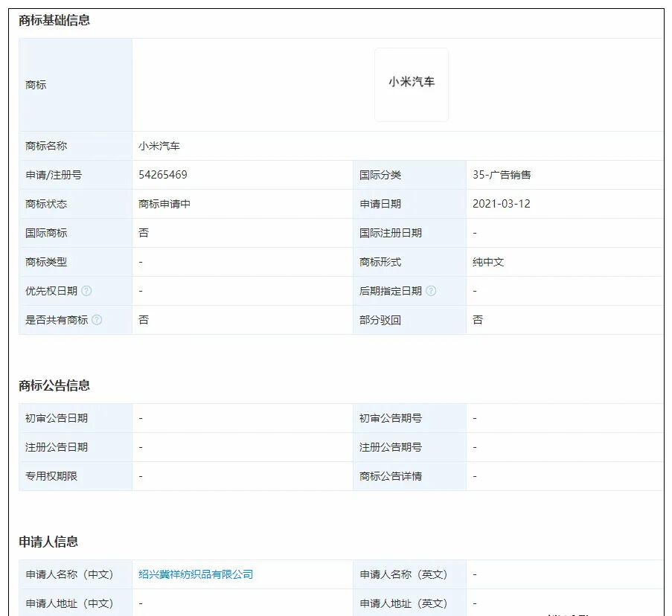The image size is (672, 616).
Task: Click the 商标形式 label
Action: (x=380, y=262)
